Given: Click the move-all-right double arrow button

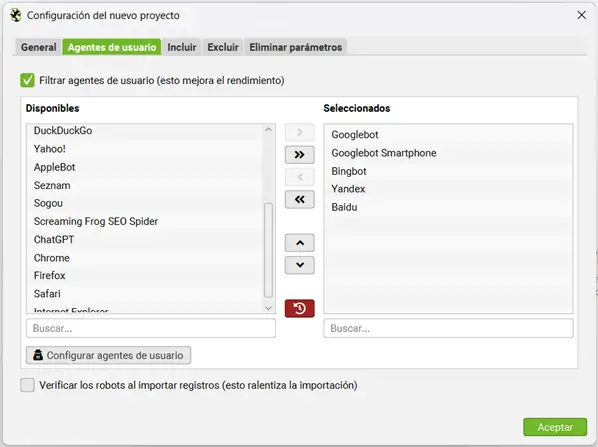Looking at the screenshot, I should 299,154.
